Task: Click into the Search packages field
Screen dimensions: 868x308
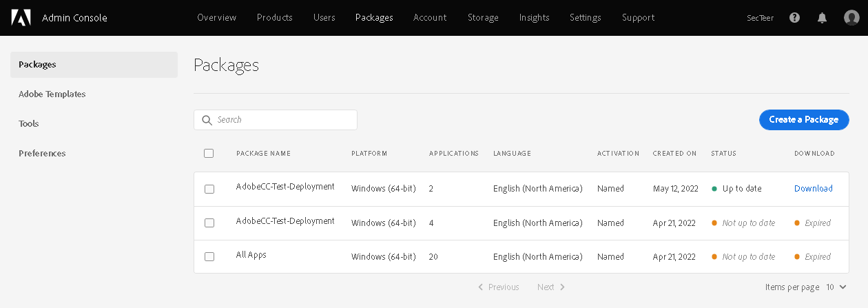Action: (x=276, y=120)
